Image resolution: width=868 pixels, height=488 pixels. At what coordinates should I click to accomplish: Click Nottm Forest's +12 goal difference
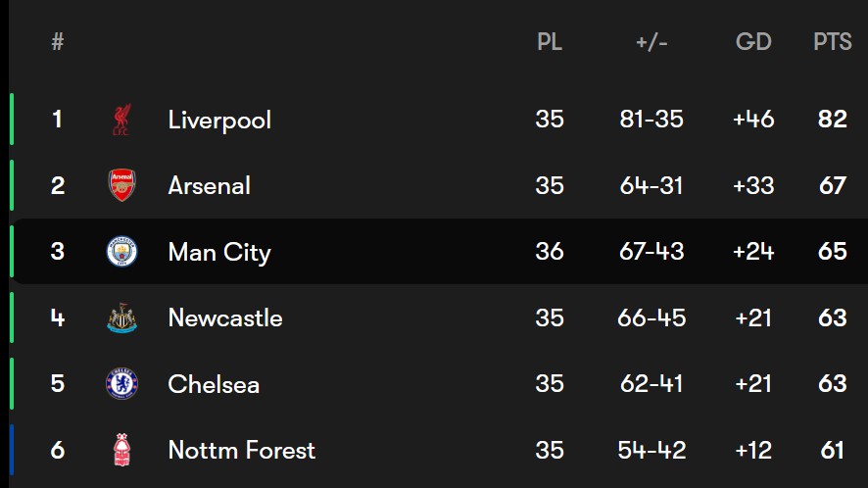[x=753, y=451]
